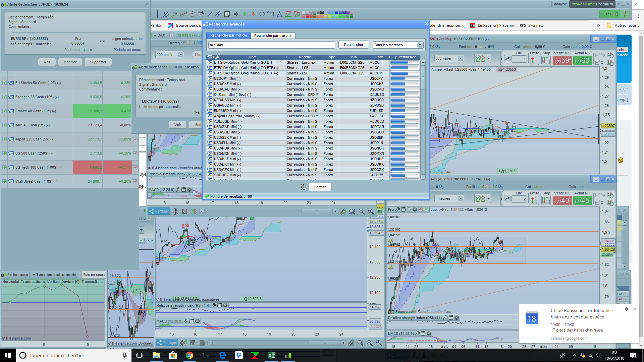
Task: Select the Or Cash Mini (10oz) result
Action: [x=313, y=95]
